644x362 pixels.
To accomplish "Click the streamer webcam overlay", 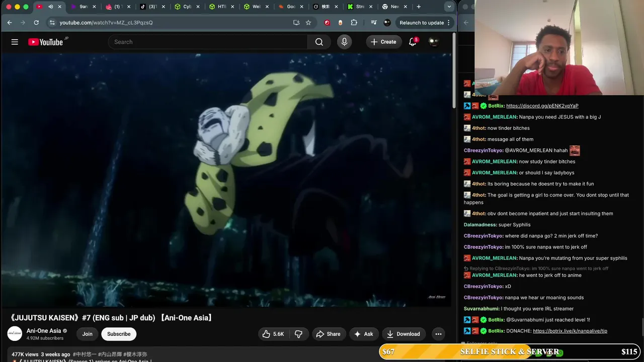I will pos(559,48).
